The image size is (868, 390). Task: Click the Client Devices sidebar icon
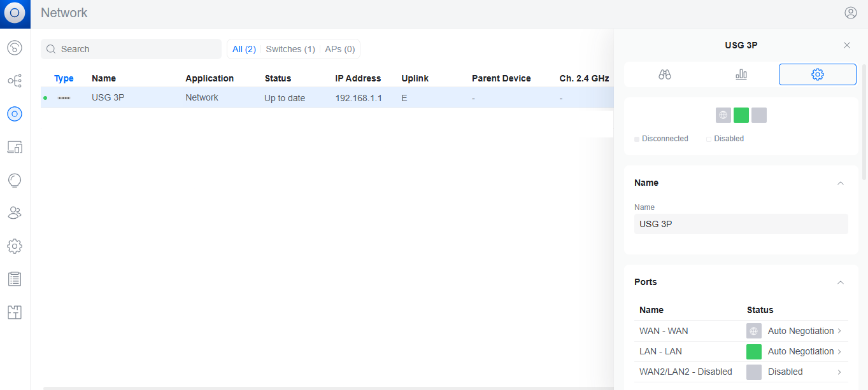[x=15, y=147]
